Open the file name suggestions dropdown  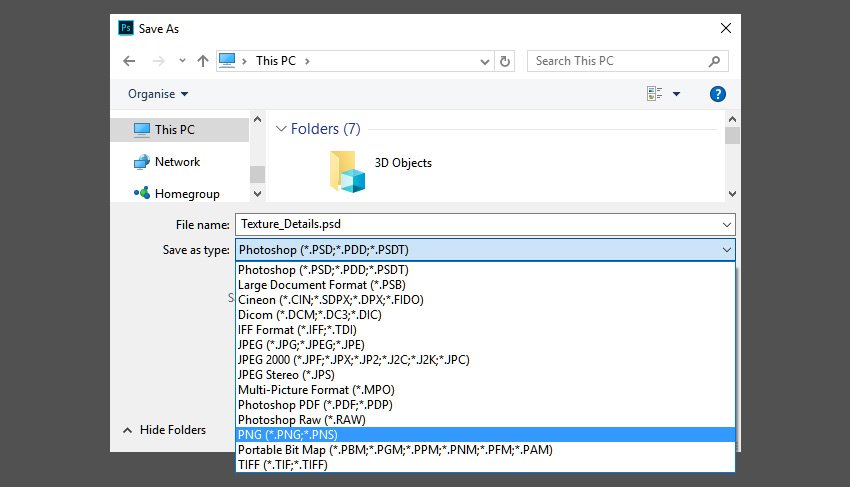point(725,224)
